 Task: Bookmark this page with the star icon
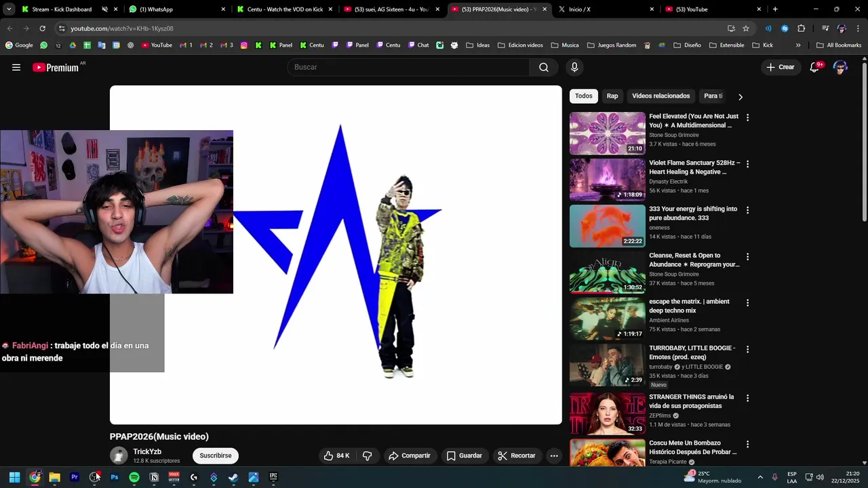(746, 28)
